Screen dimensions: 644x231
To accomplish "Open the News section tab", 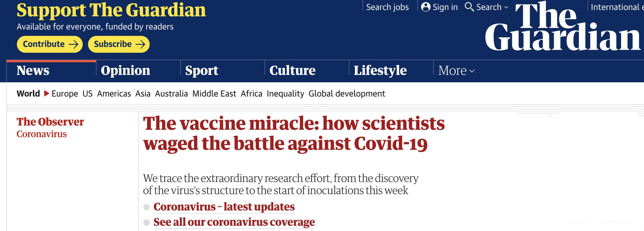I will point(33,70).
